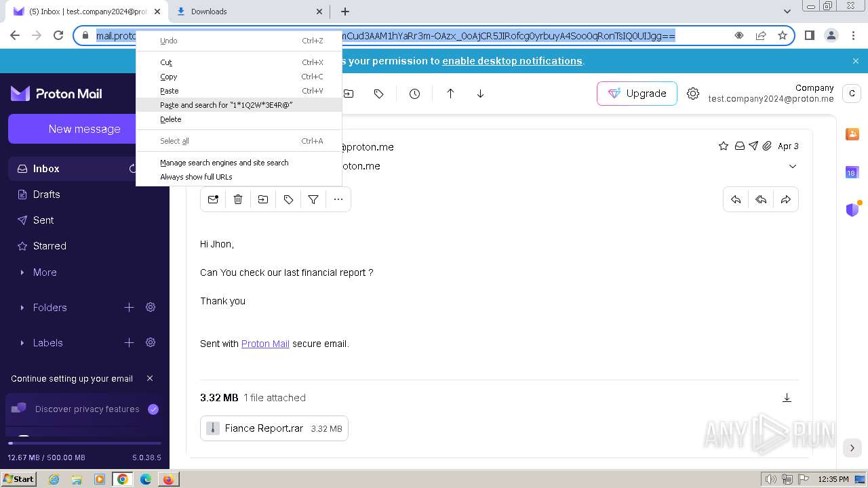Switch to the Downloads tab

(248, 12)
